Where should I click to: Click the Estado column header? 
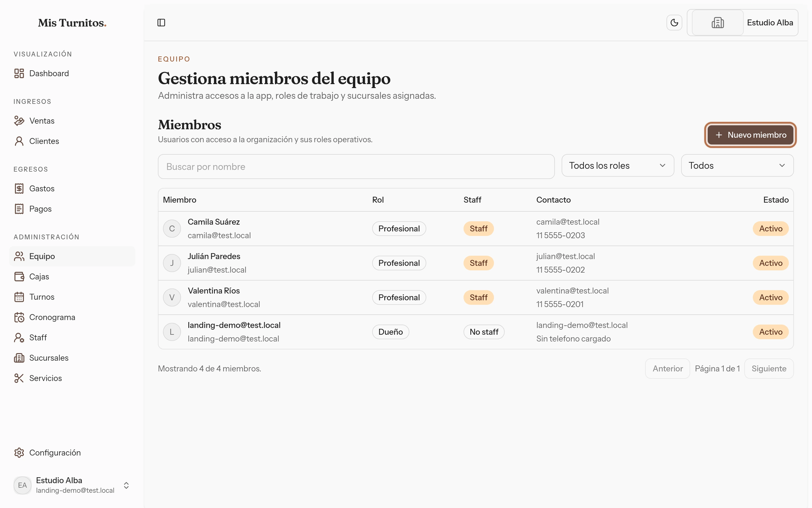(776, 200)
